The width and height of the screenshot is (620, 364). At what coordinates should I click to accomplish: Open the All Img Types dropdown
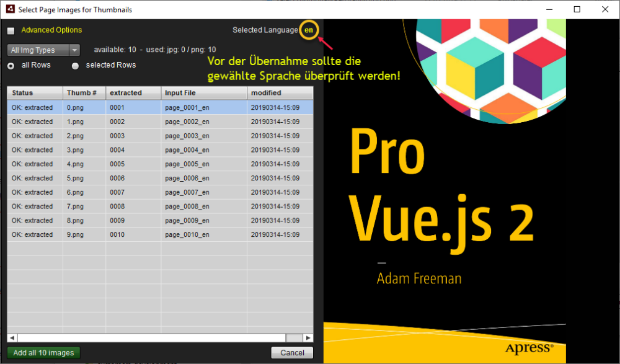pos(43,50)
